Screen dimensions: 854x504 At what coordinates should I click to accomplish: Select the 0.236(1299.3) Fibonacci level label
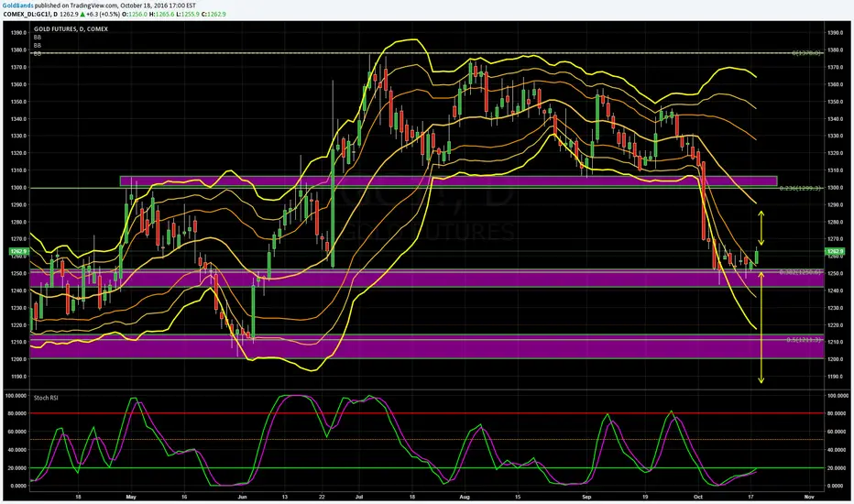(800, 188)
